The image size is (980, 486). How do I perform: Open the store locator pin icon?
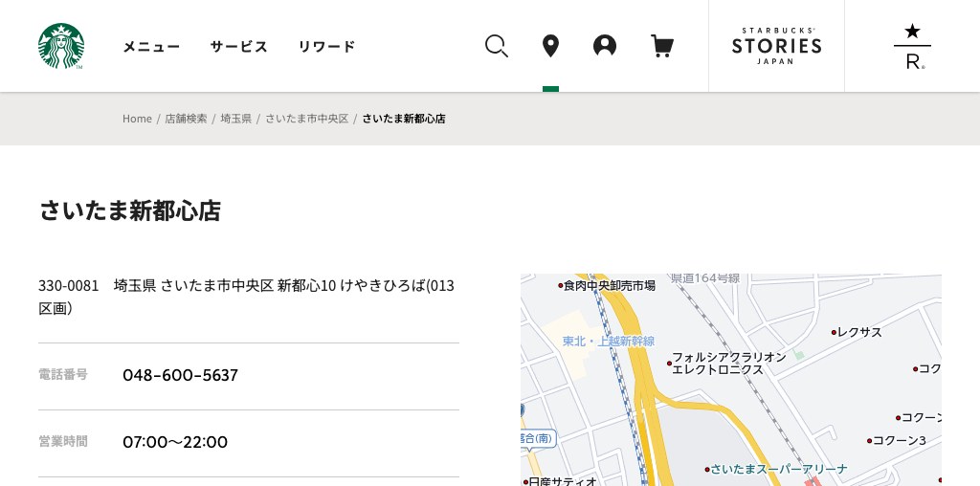pos(550,46)
